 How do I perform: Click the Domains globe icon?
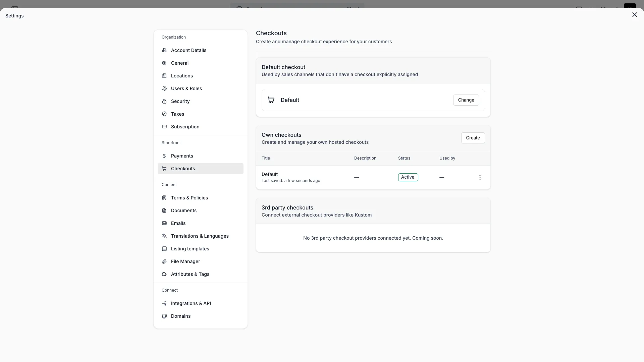point(164,316)
